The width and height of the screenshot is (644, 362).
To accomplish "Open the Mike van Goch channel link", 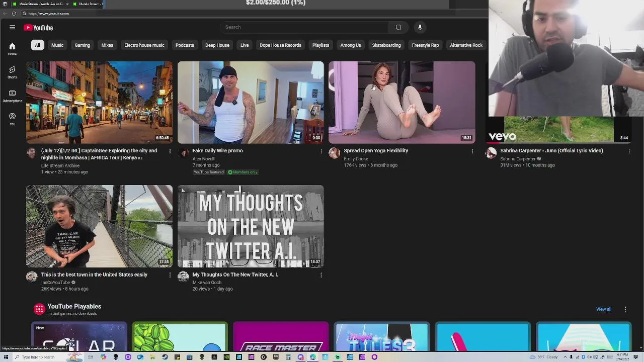I will pos(207,283).
